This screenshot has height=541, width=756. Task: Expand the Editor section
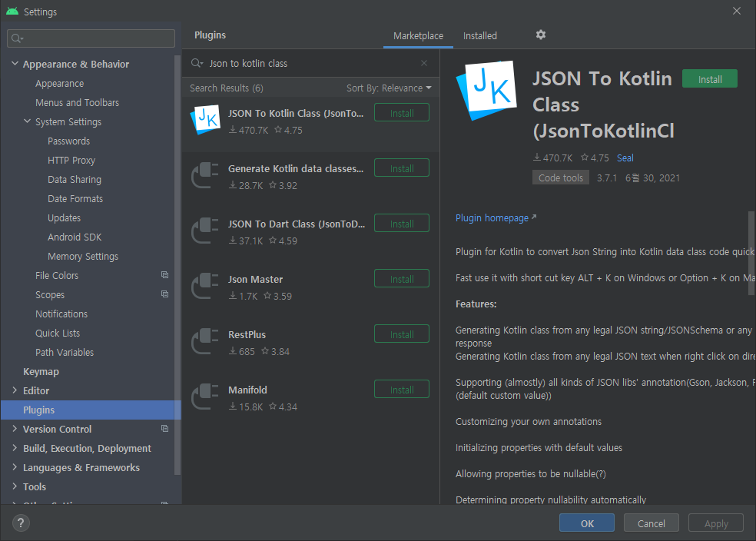click(x=15, y=390)
